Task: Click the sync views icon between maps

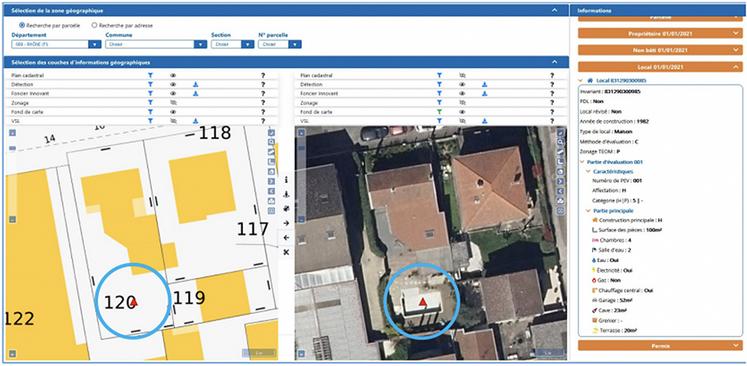Action: [x=286, y=209]
